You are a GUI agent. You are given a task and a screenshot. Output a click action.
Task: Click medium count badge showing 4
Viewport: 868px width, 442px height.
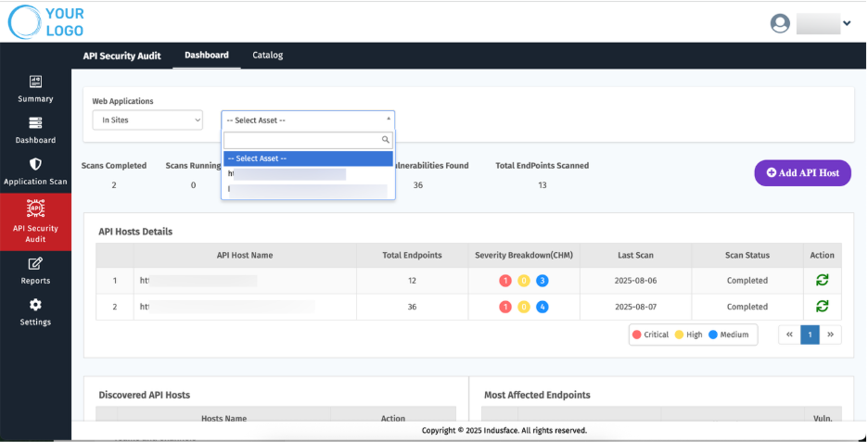[x=542, y=307]
